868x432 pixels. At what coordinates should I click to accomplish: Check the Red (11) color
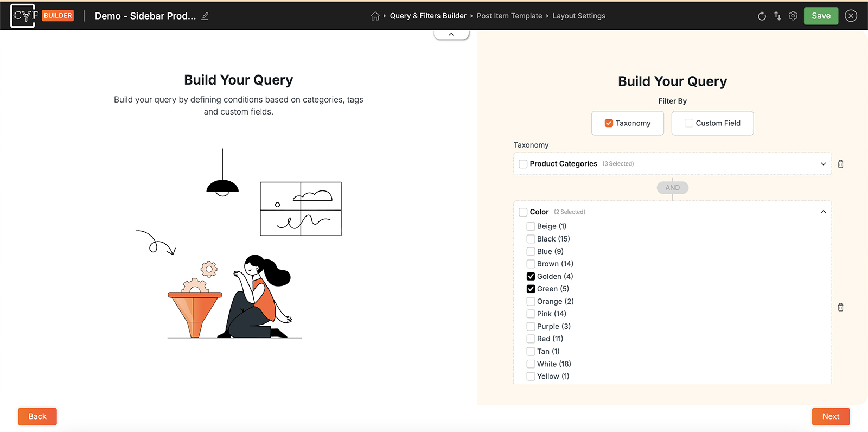point(531,339)
